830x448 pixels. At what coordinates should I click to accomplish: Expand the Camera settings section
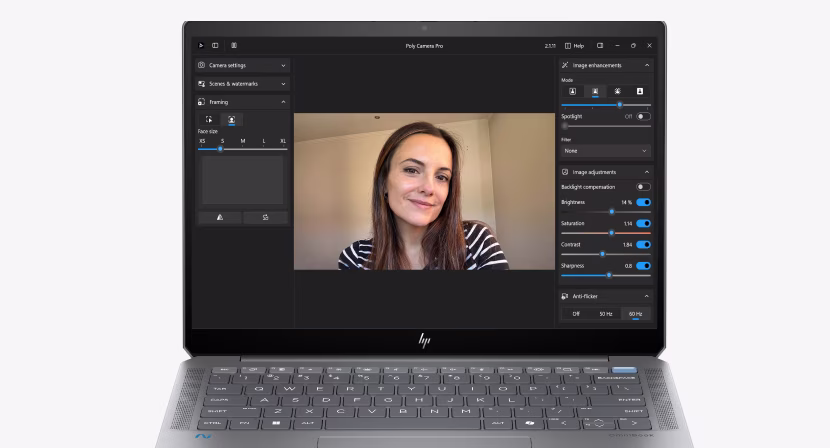[x=242, y=65]
